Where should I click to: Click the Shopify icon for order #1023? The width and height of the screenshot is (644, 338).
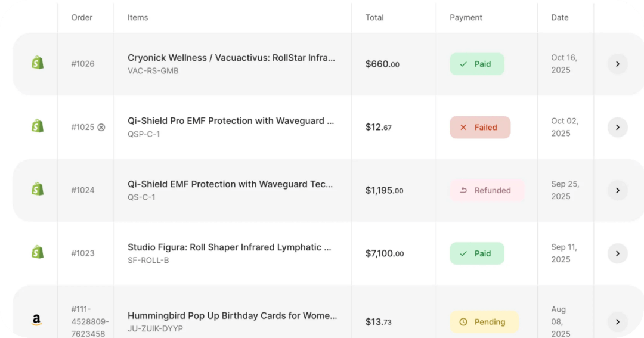click(x=38, y=253)
